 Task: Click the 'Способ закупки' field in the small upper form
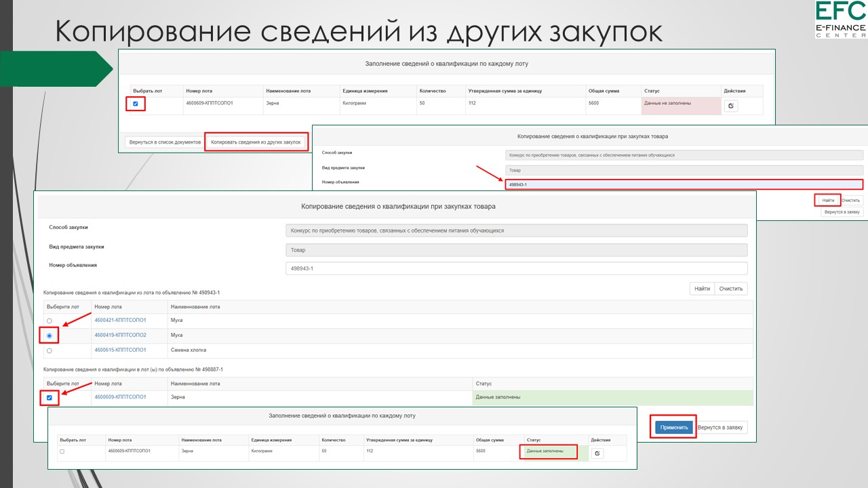[684, 155]
